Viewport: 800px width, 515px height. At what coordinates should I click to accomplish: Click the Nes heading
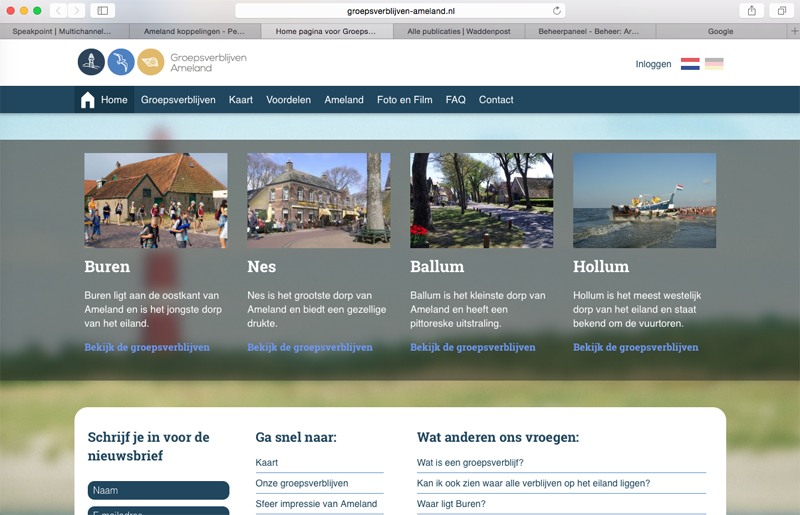tap(262, 266)
